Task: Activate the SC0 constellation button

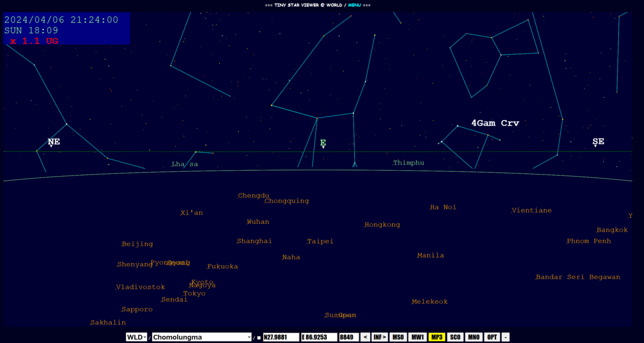Action: [455, 337]
